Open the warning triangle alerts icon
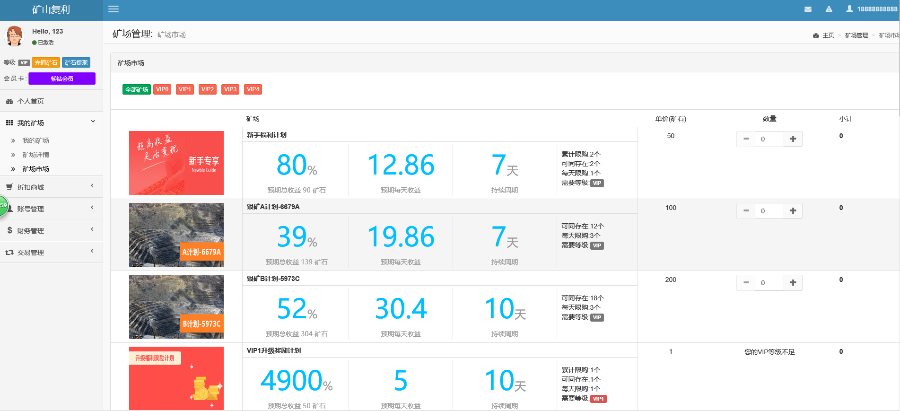 click(x=828, y=9)
